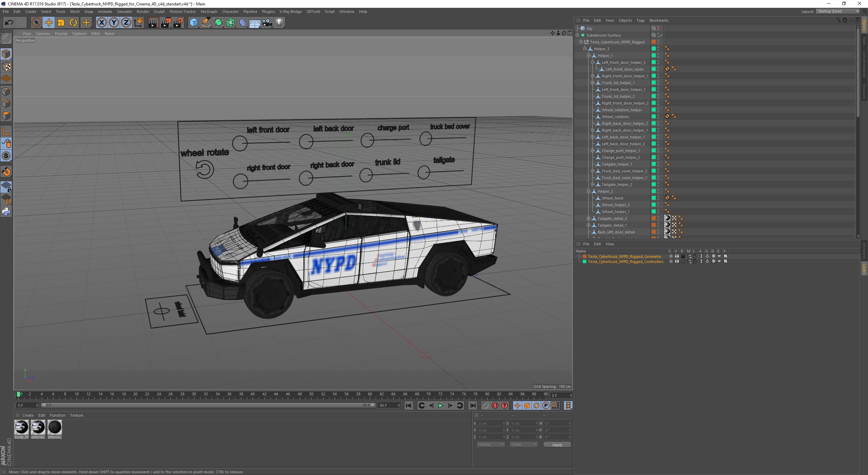Viewport: 868px width, 475px height.
Task: Open the viewport Cameras menu
Action: tap(43, 34)
